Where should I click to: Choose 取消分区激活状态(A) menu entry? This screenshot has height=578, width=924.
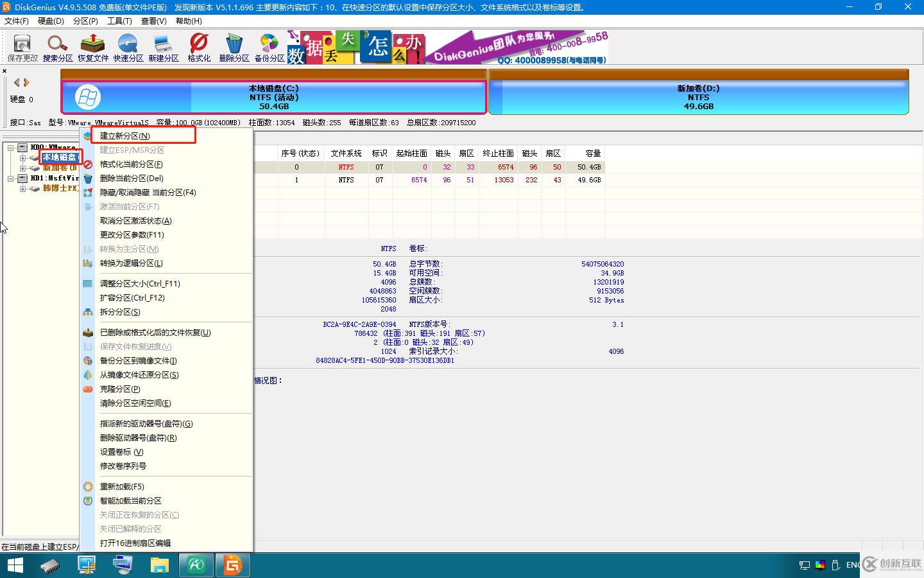[x=167, y=221]
